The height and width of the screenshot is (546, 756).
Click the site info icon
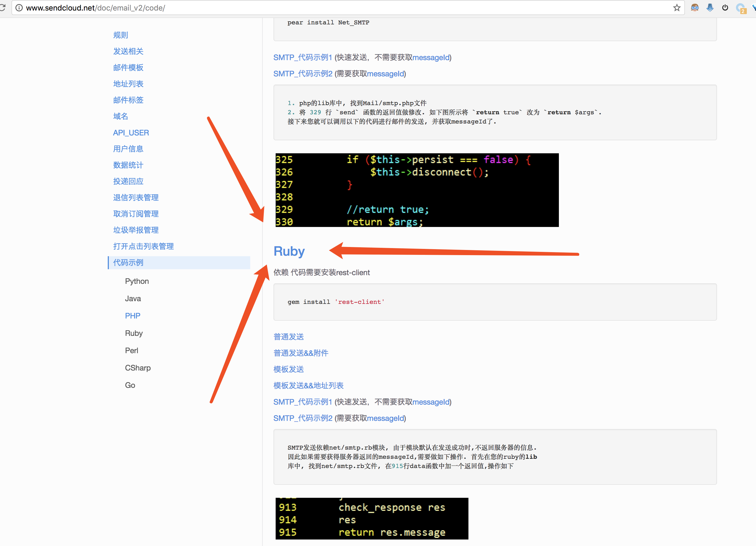[19, 8]
